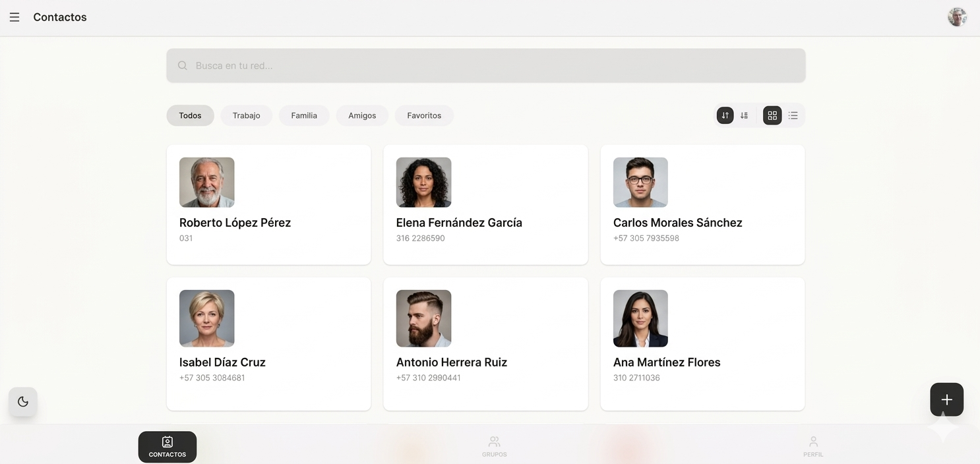This screenshot has width=980, height=464.
Task: Click the user avatar in top-right corner
Action: [x=957, y=17]
